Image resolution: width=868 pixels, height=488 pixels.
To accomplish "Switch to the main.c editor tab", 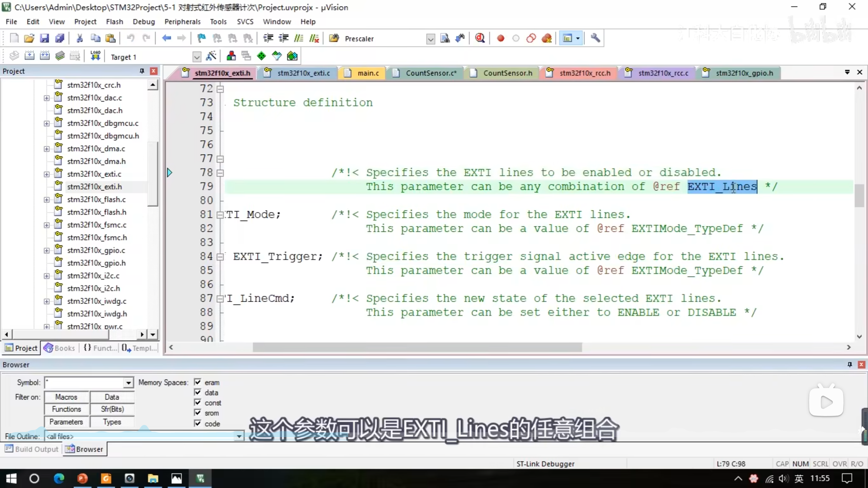I will click(x=368, y=73).
